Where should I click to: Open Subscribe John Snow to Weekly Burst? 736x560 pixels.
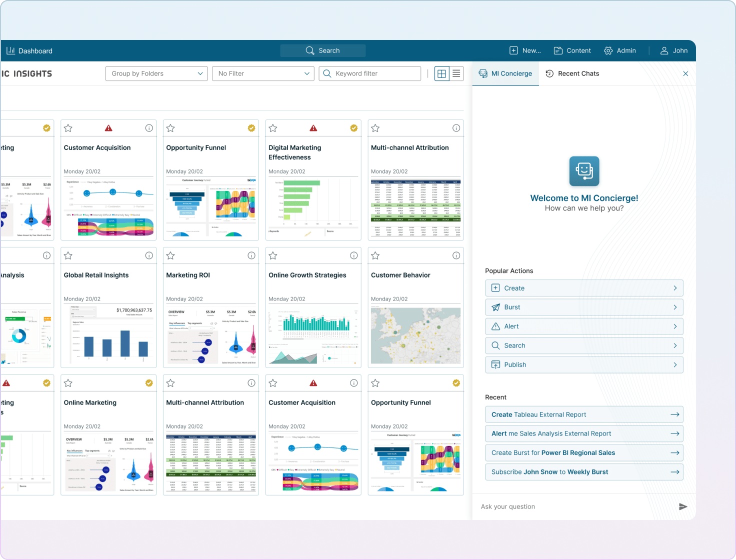tap(584, 472)
